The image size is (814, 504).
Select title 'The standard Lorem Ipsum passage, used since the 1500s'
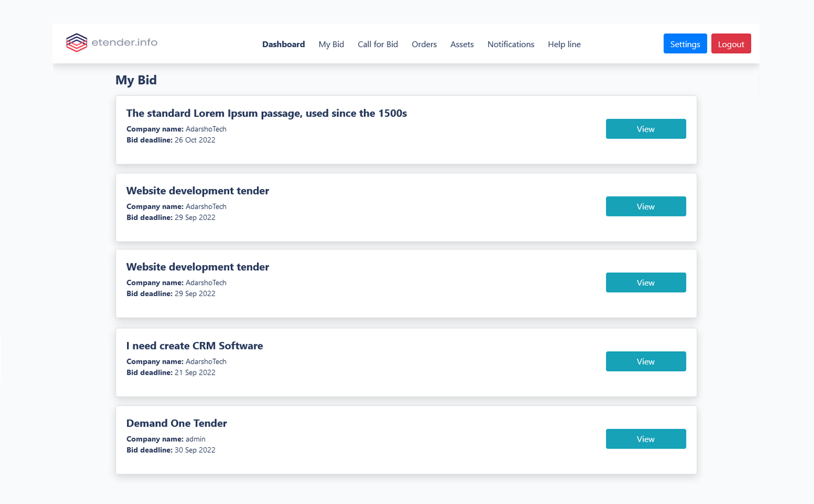pyautogui.click(x=267, y=113)
